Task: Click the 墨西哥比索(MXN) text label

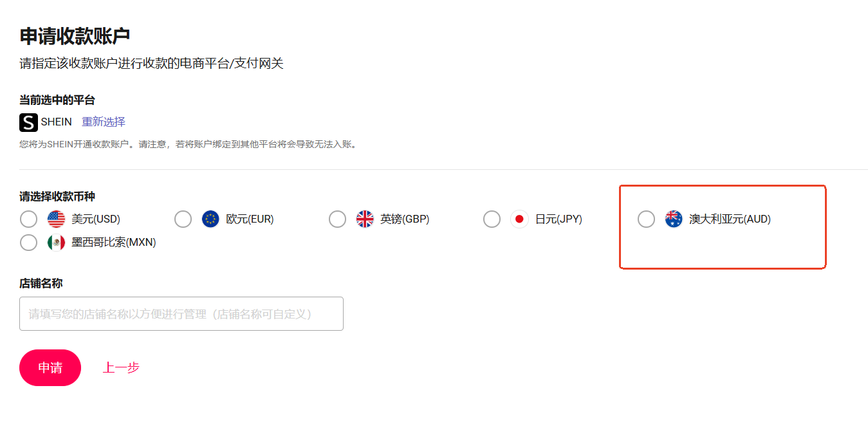Action: click(114, 243)
